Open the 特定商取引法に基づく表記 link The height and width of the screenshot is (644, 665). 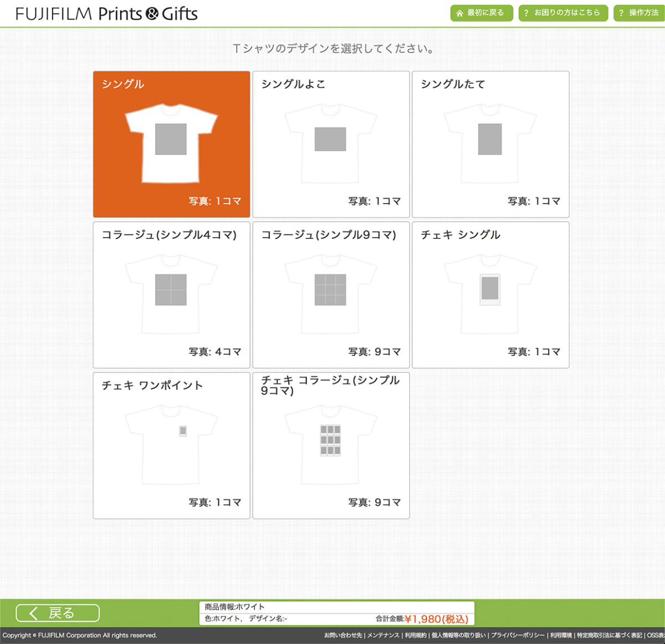point(609,636)
